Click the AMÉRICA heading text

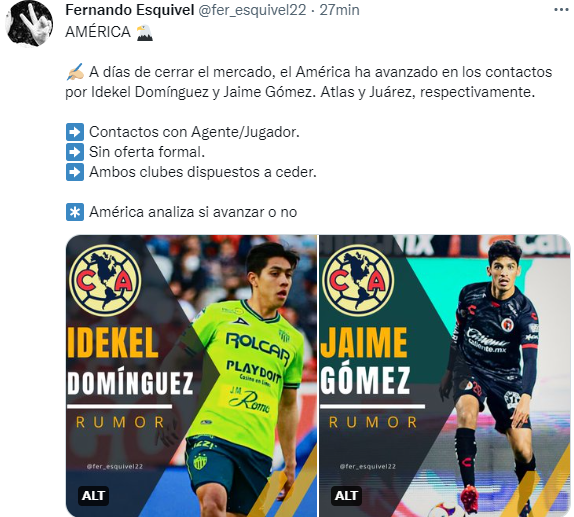coord(98,32)
